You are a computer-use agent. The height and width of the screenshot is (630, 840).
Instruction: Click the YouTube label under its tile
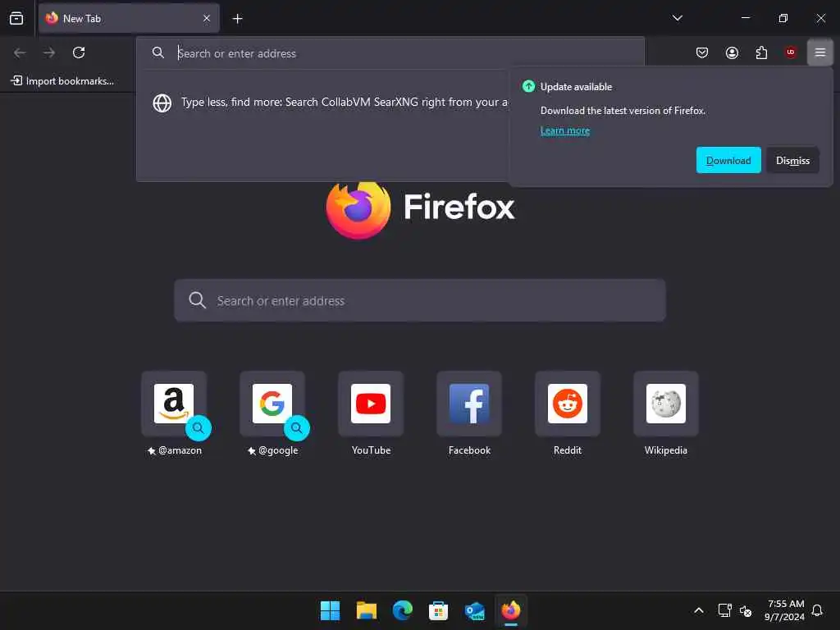tap(371, 450)
